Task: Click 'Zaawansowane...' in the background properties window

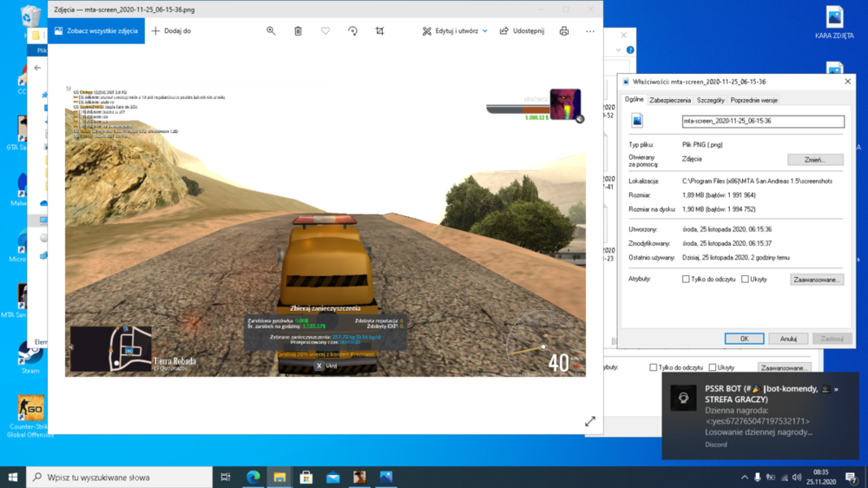Action: click(x=784, y=368)
